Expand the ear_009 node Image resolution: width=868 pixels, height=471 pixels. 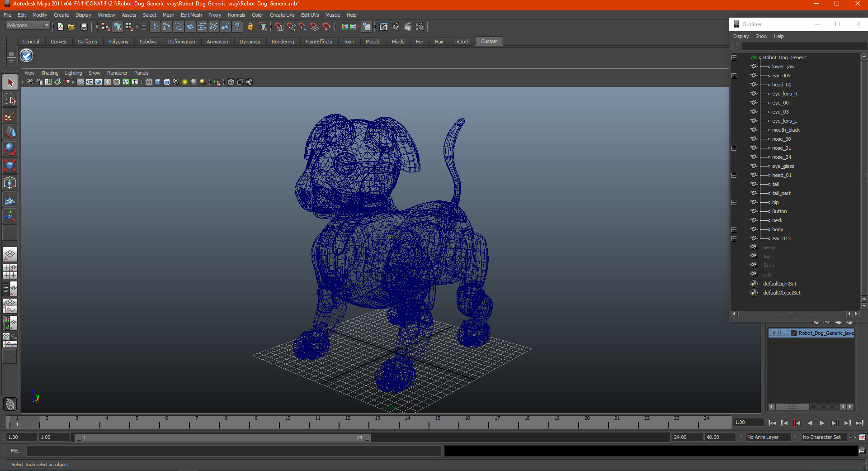tap(734, 76)
